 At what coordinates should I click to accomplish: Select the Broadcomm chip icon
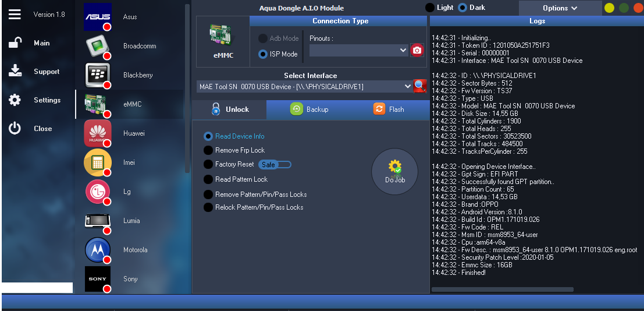tap(98, 46)
